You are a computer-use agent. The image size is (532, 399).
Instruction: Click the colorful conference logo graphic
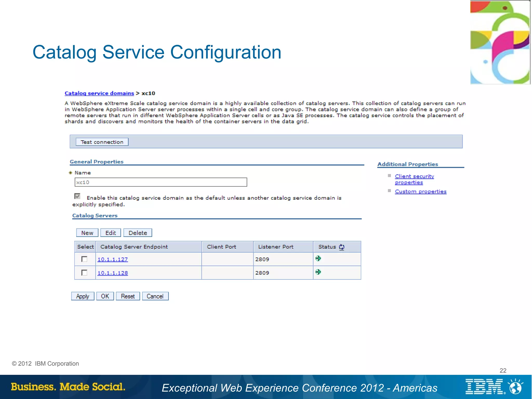(x=500, y=42)
